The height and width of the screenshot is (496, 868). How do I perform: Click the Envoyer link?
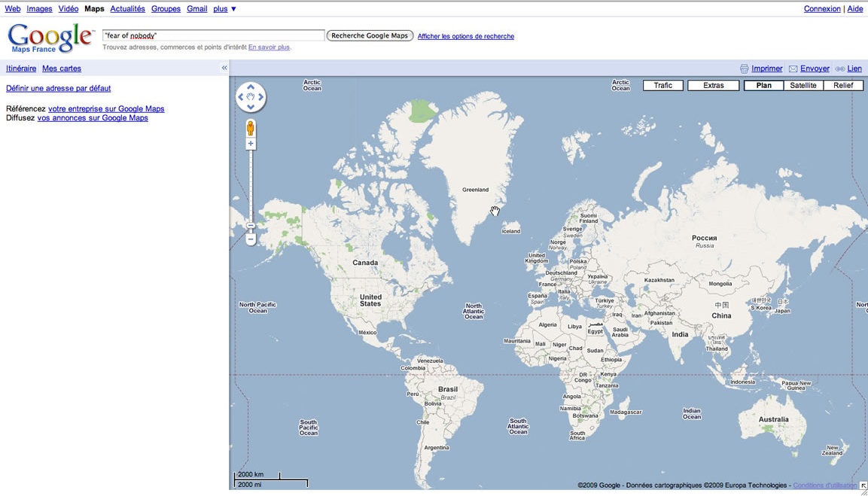pyautogui.click(x=815, y=68)
